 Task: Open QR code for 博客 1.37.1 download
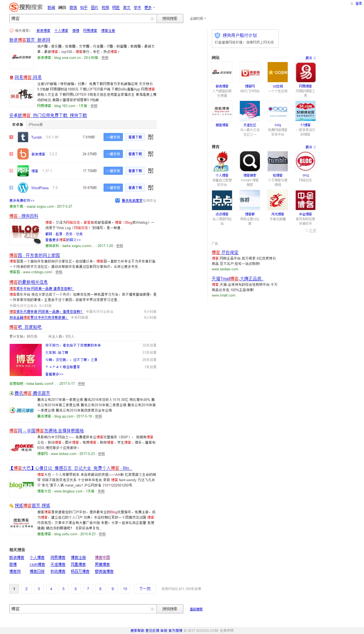pos(151,171)
